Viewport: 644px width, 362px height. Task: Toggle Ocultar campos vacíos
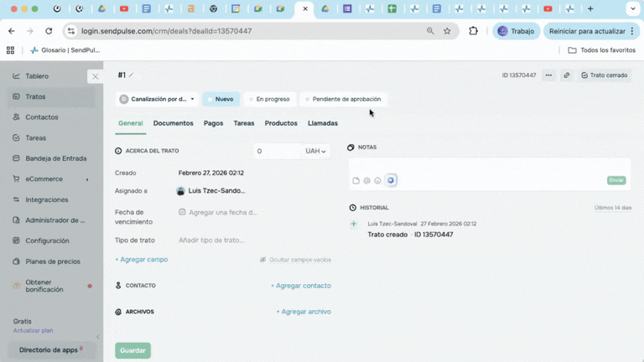(295, 260)
